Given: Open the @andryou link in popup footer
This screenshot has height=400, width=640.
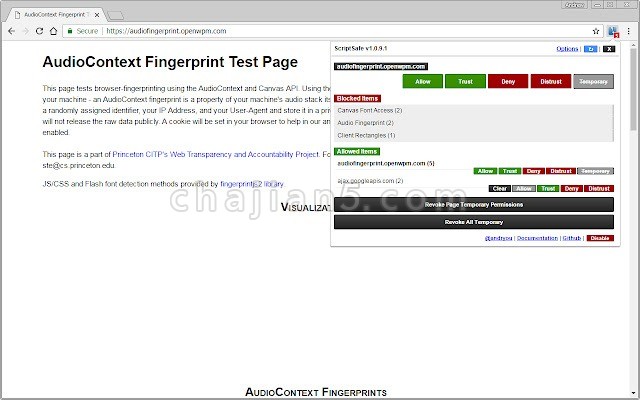Looking at the screenshot, I should [x=498, y=238].
